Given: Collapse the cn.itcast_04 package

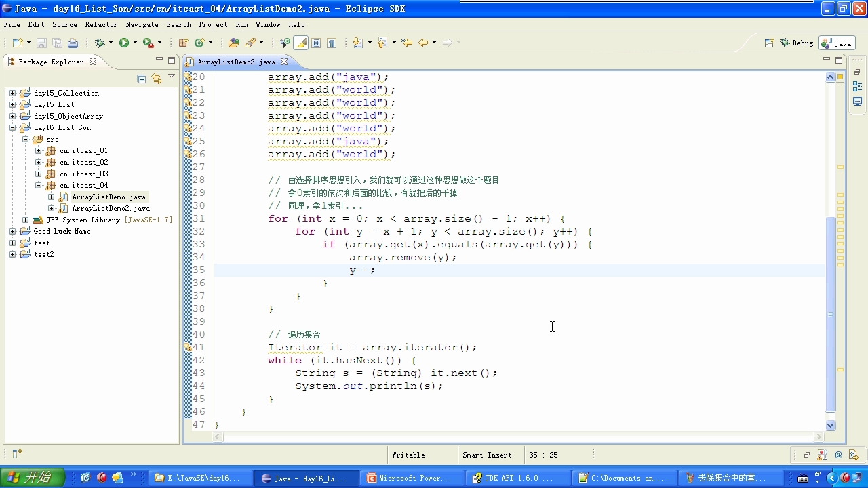Looking at the screenshot, I should point(38,185).
